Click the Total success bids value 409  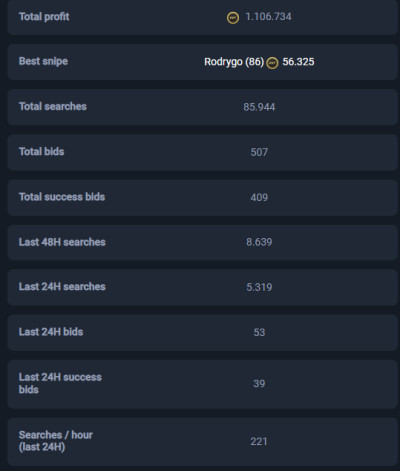coord(259,197)
